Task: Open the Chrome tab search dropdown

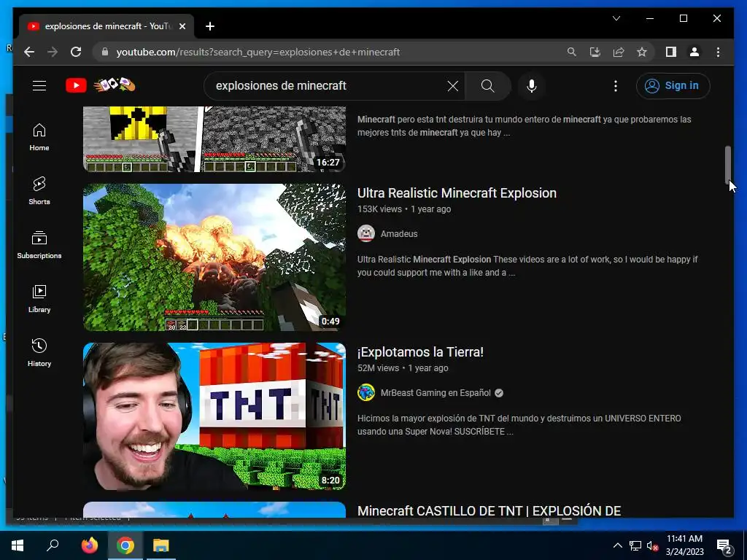Action: coord(616,18)
